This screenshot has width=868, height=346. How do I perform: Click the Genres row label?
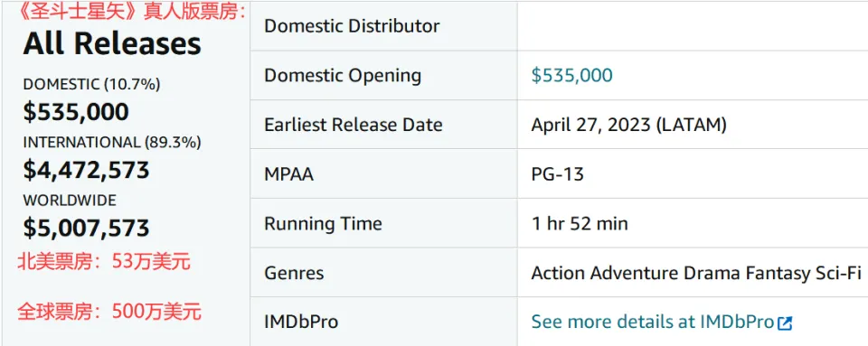coord(294,273)
